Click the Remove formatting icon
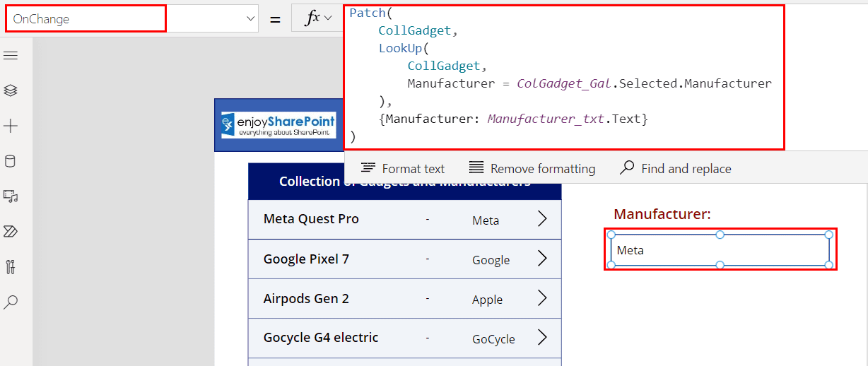Viewport: 868px width, 366px height. pyautogui.click(x=476, y=168)
